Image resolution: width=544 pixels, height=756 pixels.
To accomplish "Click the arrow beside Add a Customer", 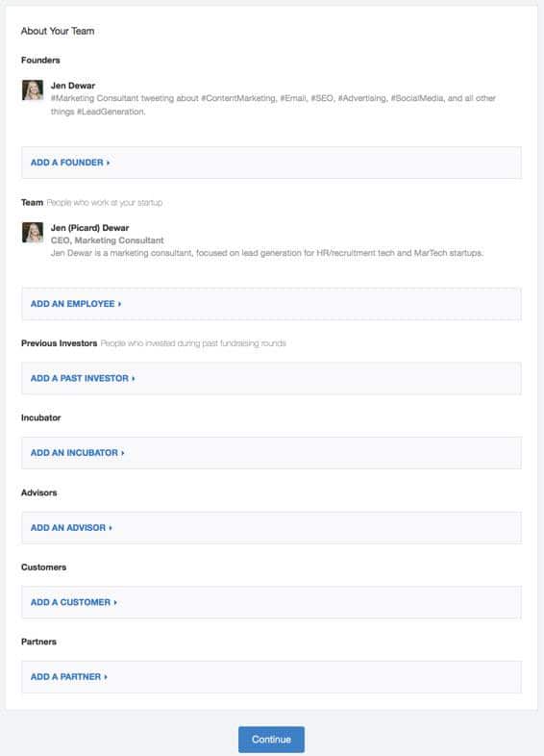I will 115,603.
